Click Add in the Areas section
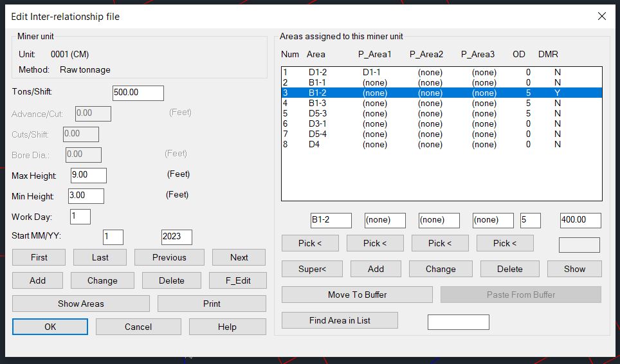 pos(376,269)
